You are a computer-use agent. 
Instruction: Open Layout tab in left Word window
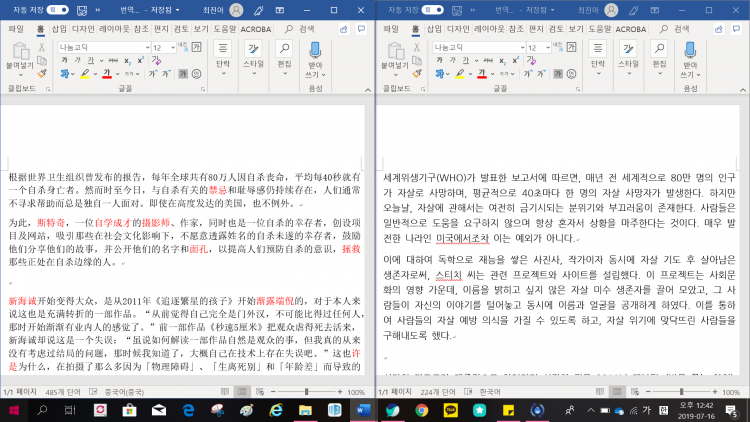pos(114,29)
